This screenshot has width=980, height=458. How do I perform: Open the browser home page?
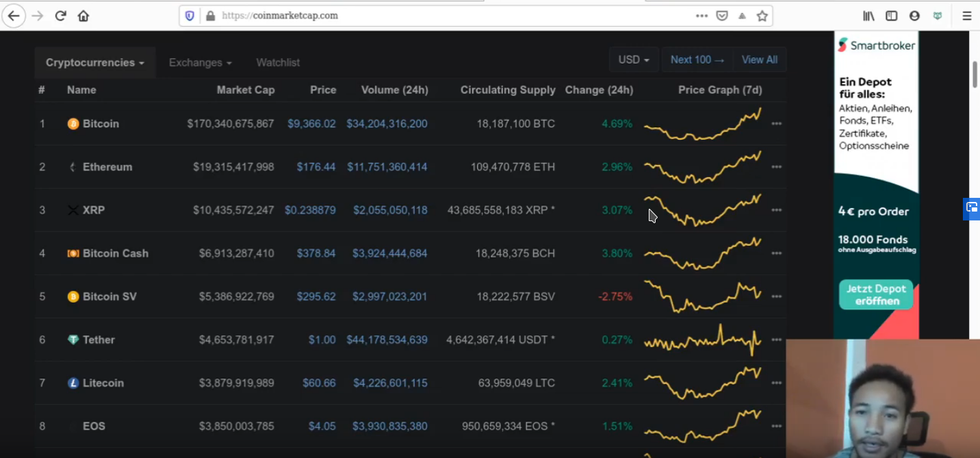pyautogui.click(x=83, y=16)
